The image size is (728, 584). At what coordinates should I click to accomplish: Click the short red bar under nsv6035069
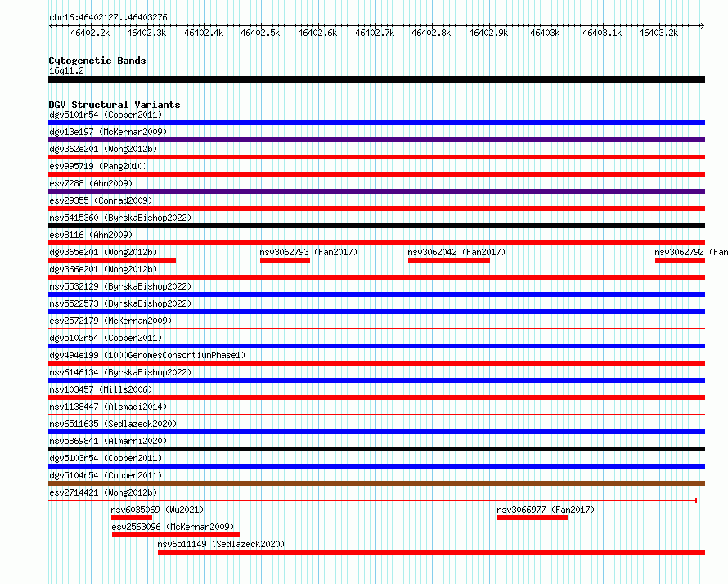pos(132,518)
